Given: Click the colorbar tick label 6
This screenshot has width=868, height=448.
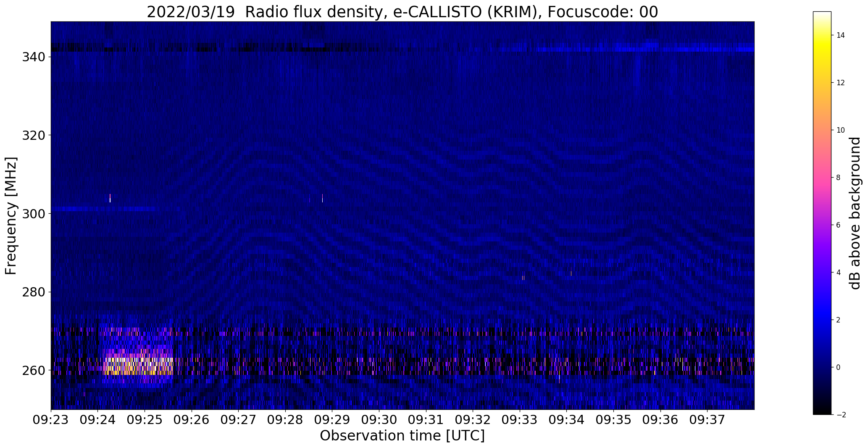Looking at the screenshot, I should click(x=839, y=225).
